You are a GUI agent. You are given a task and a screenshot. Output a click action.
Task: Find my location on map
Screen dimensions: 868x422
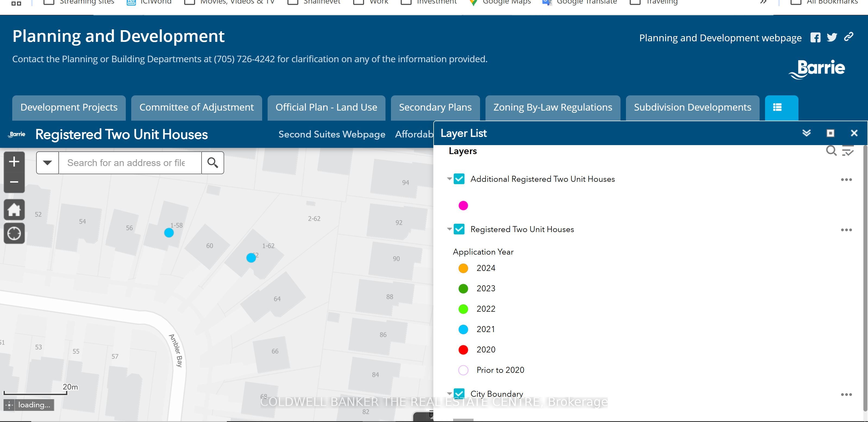(x=14, y=233)
